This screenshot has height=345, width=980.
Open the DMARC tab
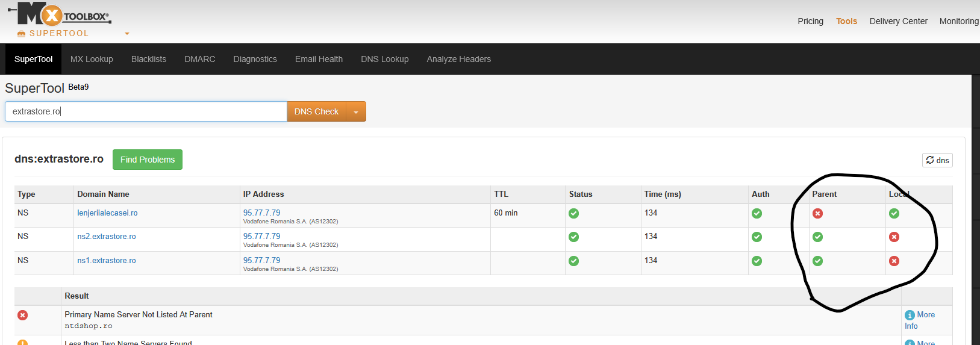coord(200,59)
